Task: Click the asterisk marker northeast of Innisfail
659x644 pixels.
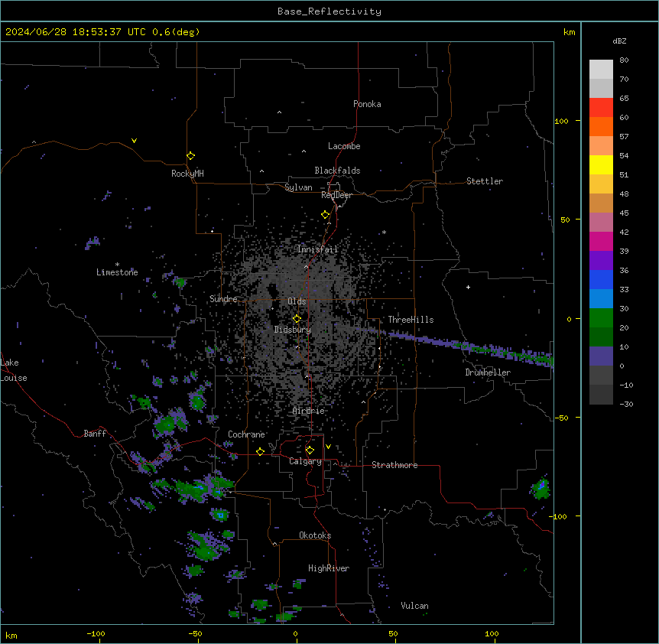Action: click(384, 232)
